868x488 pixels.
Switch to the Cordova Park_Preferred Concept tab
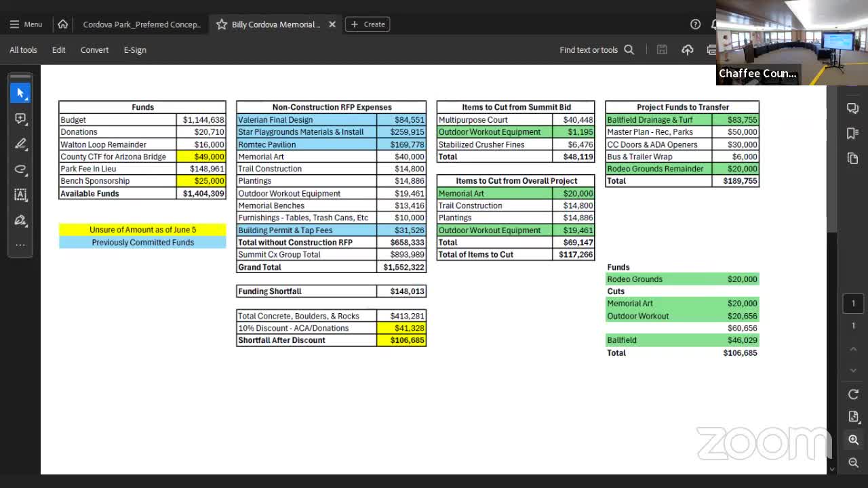pos(141,24)
